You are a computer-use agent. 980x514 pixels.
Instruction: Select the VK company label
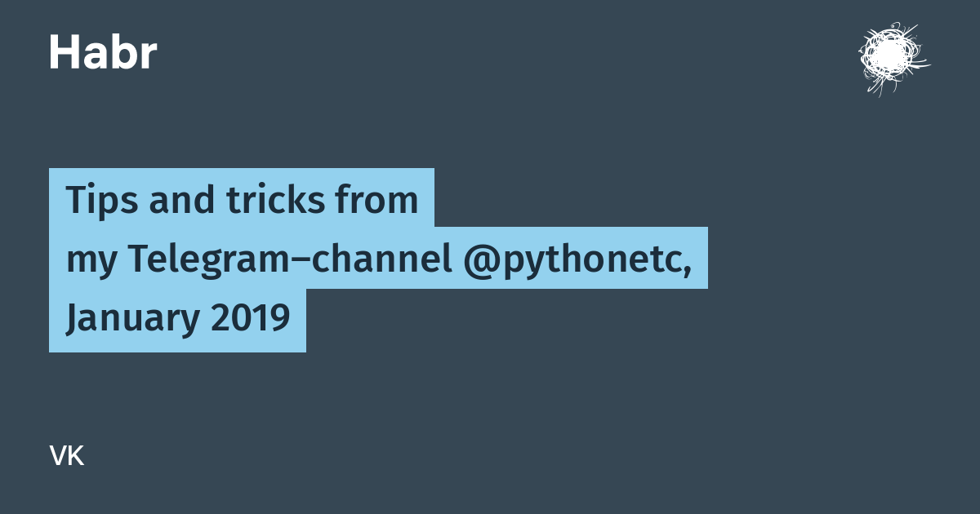(x=67, y=457)
